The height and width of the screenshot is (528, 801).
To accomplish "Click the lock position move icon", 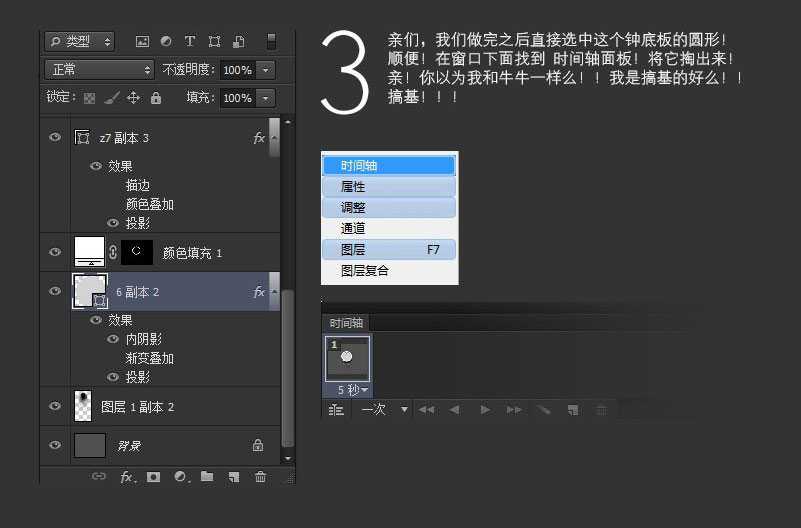I will coord(134,98).
